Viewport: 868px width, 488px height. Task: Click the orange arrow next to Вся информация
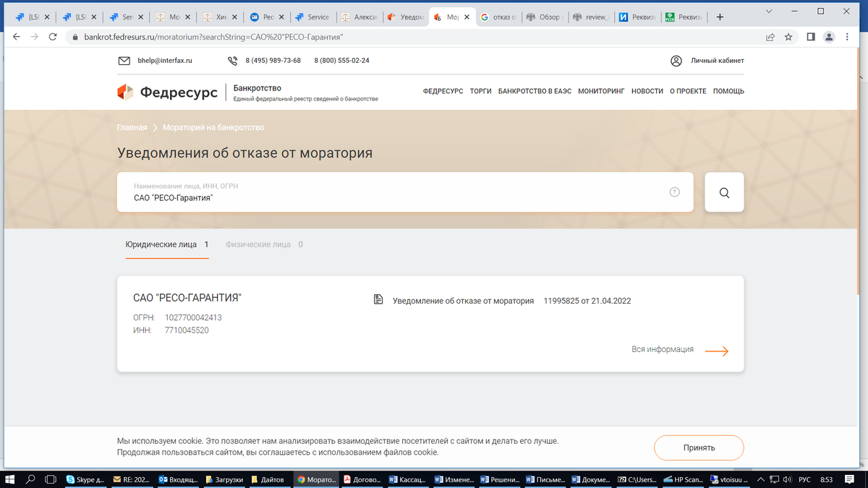point(717,351)
